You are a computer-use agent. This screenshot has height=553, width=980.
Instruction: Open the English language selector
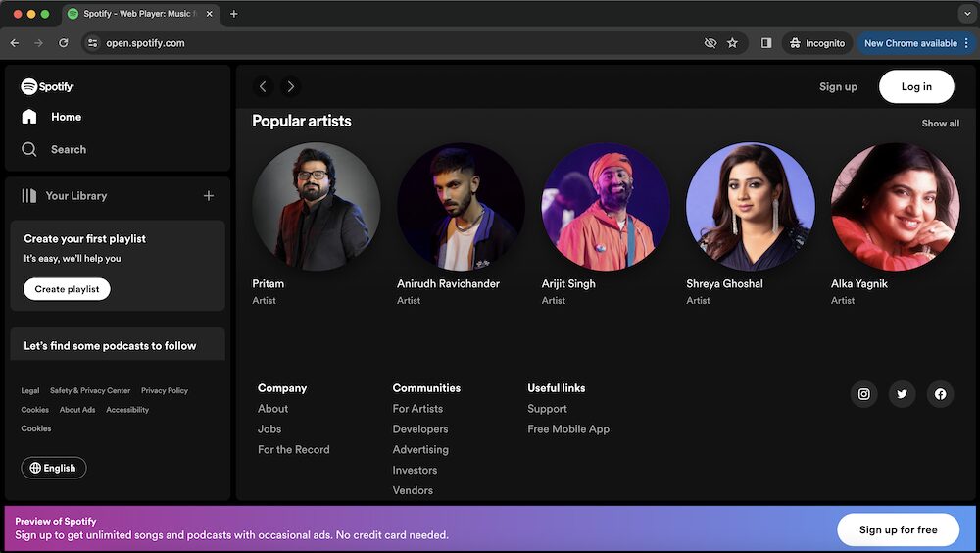54,468
